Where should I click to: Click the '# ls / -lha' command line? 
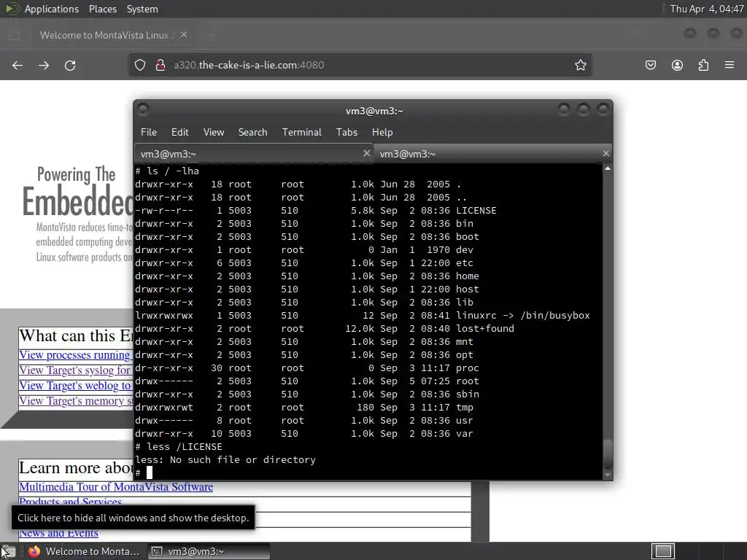pyautogui.click(x=167, y=171)
